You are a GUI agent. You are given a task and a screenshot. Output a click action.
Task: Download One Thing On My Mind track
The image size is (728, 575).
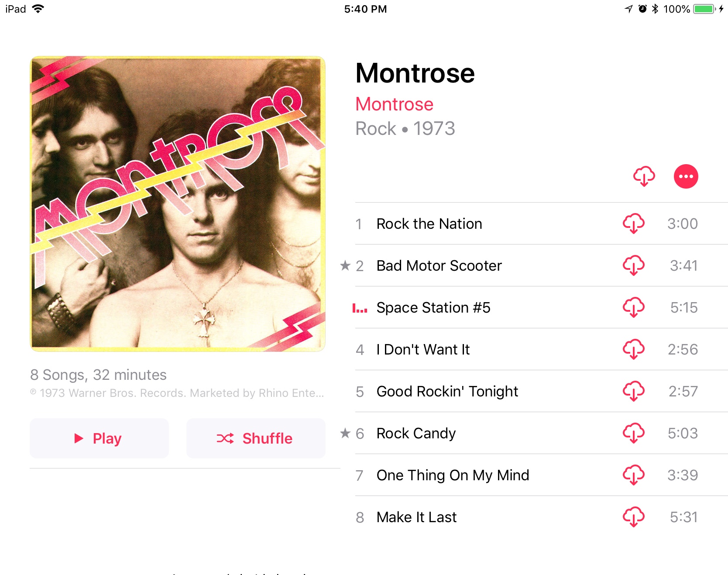click(633, 475)
